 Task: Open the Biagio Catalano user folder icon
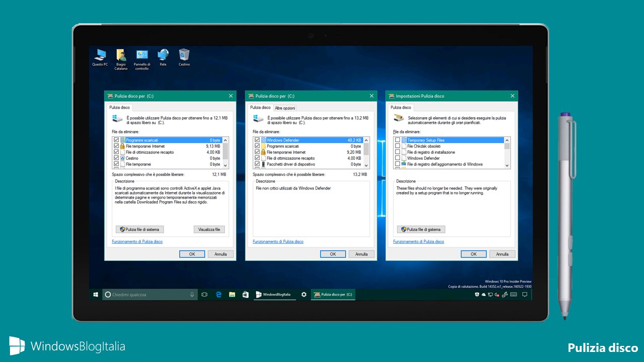[121, 59]
